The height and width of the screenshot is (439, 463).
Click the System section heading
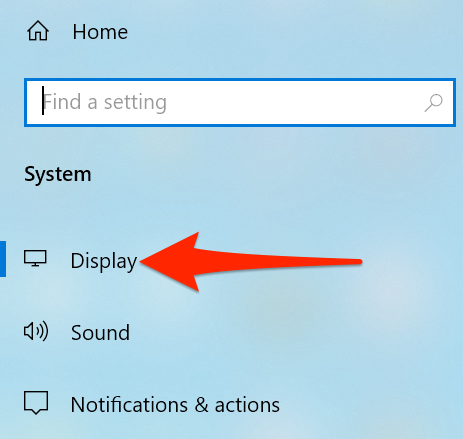point(58,174)
